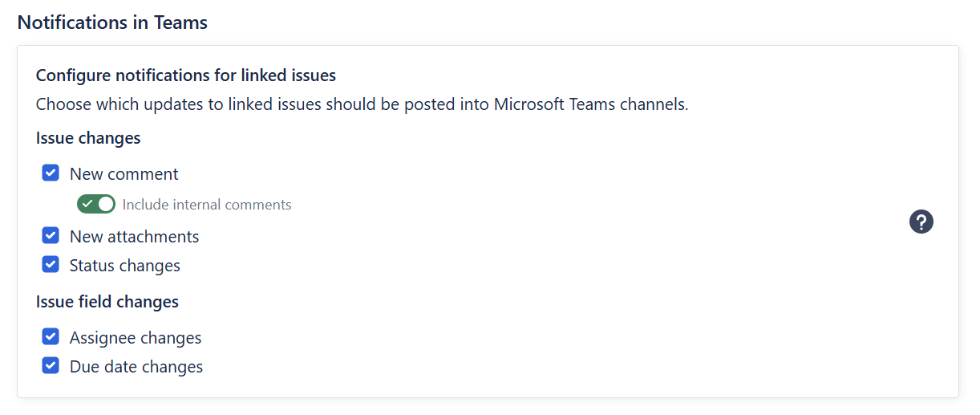Uncheck the New attachments checkbox

click(x=51, y=236)
